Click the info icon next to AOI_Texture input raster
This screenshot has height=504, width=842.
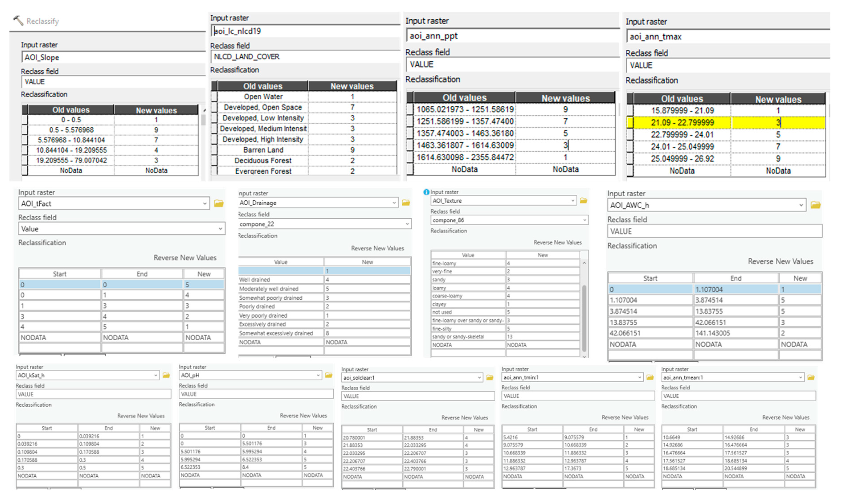[x=426, y=192]
